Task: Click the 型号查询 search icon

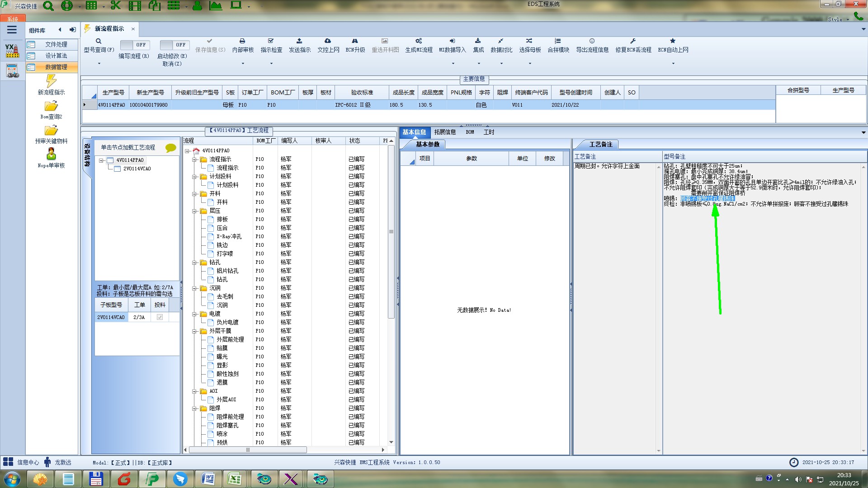Action: coord(99,41)
